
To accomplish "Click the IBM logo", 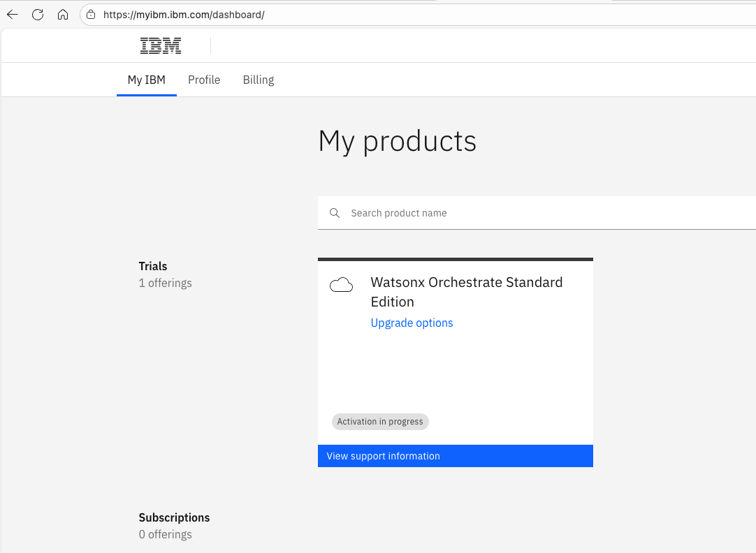I will 161,46.
